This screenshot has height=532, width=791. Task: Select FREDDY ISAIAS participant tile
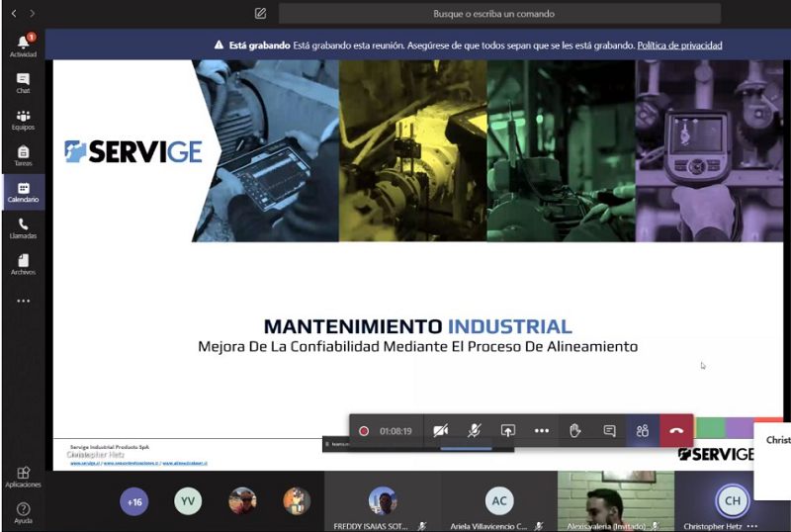(382, 501)
